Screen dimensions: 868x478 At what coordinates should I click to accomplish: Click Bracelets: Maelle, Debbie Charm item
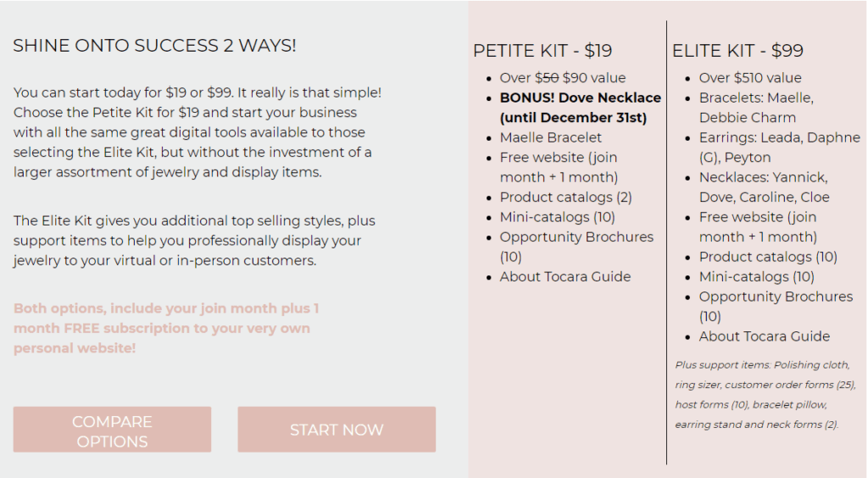pos(756,108)
